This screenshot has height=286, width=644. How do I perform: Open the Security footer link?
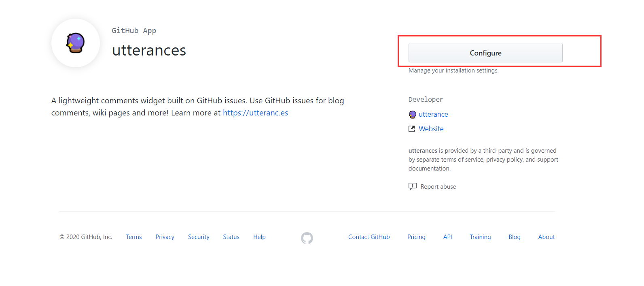coord(199,237)
